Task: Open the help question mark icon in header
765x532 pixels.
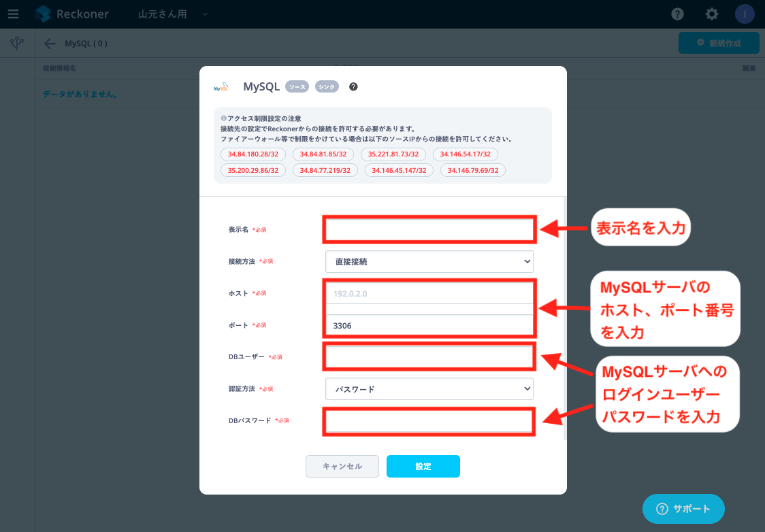Action: click(x=677, y=14)
